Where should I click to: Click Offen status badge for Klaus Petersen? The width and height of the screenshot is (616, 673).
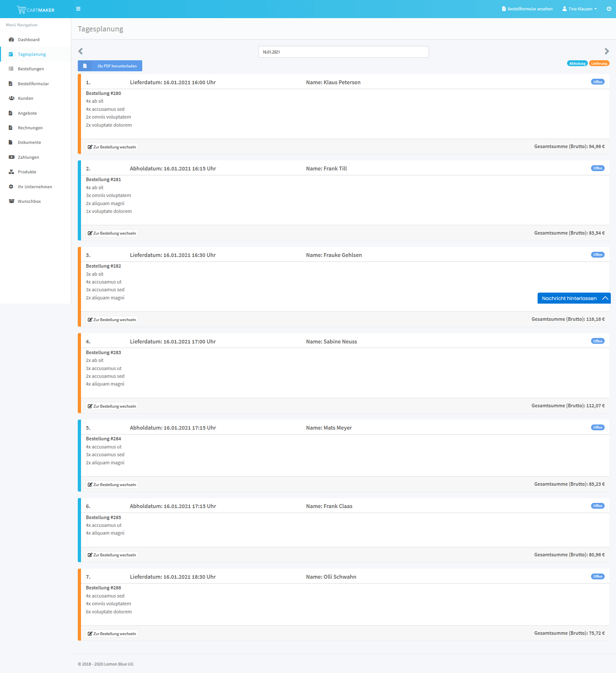tap(597, 82)
